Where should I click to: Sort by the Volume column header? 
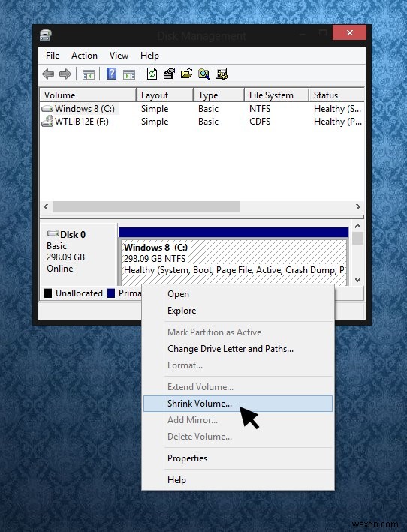point(88,95)
